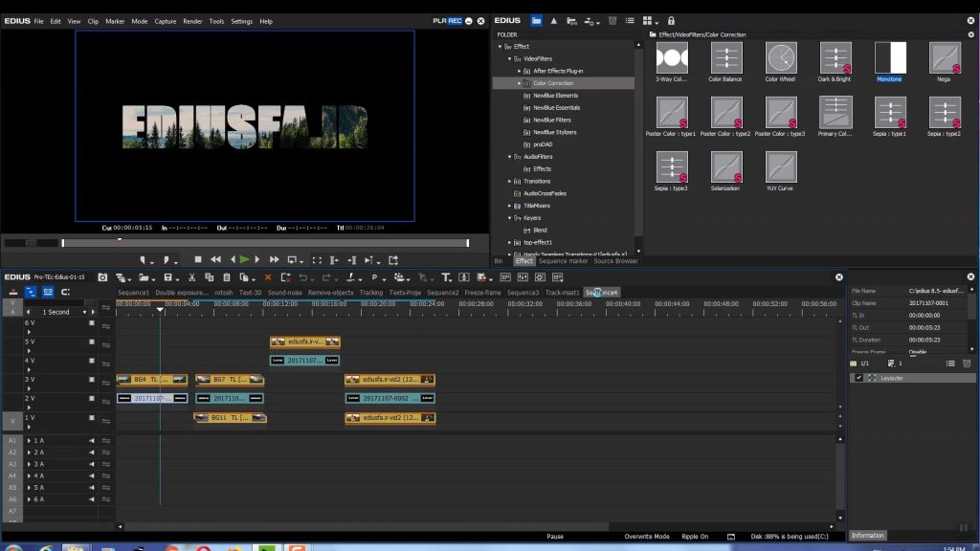Viewport: 980px width, 551px height.
Task: Choose the 3-Way Color effect
Action: 672,58
